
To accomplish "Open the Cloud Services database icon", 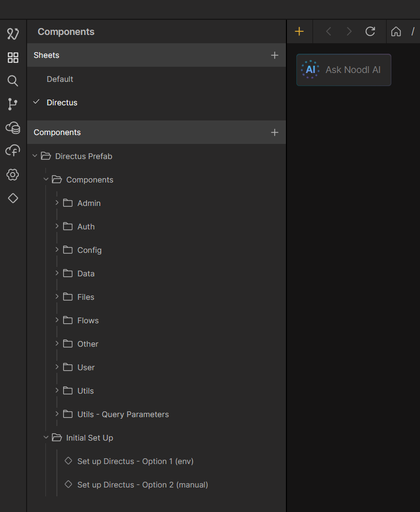I will [13, 128].
